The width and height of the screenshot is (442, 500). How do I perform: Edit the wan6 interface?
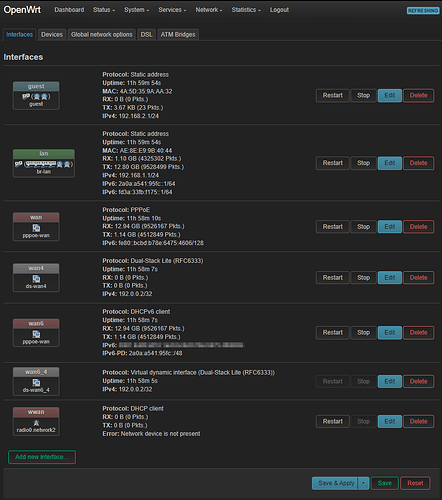coord(390,333)
